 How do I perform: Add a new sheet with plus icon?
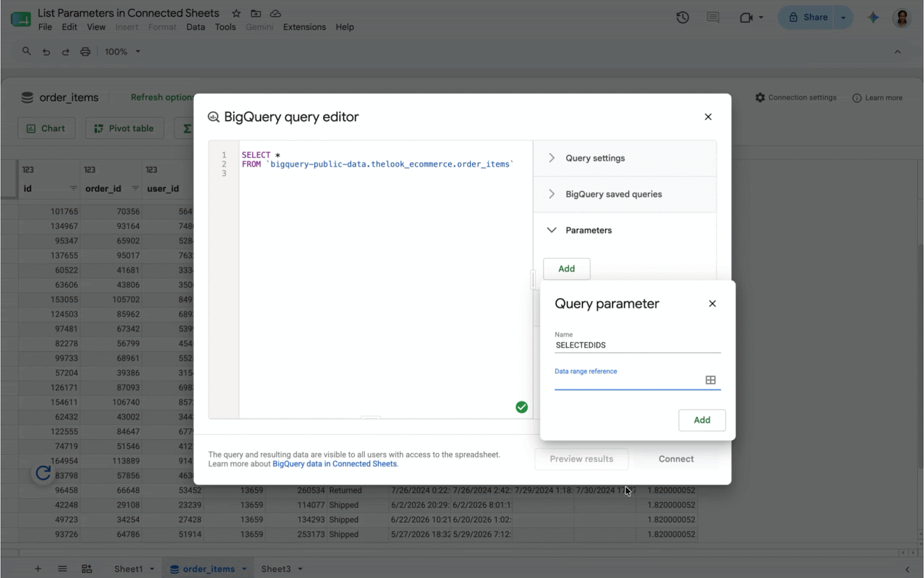pyautogui.click(x=38, y=569)
